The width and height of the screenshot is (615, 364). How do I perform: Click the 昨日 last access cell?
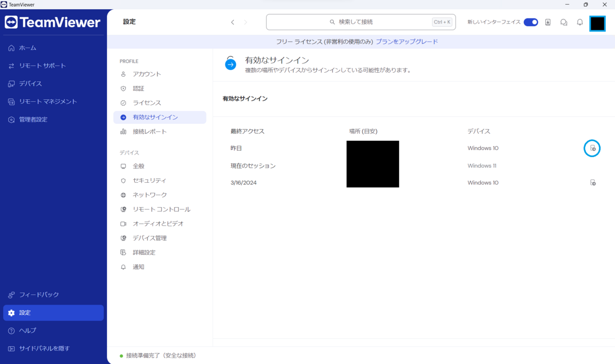tap(236, 148)
